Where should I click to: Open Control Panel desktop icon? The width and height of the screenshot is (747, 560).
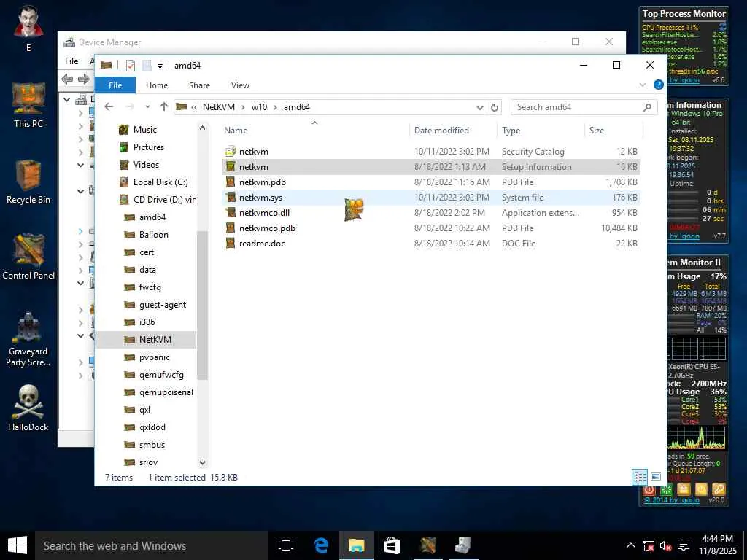click(28, 257)
